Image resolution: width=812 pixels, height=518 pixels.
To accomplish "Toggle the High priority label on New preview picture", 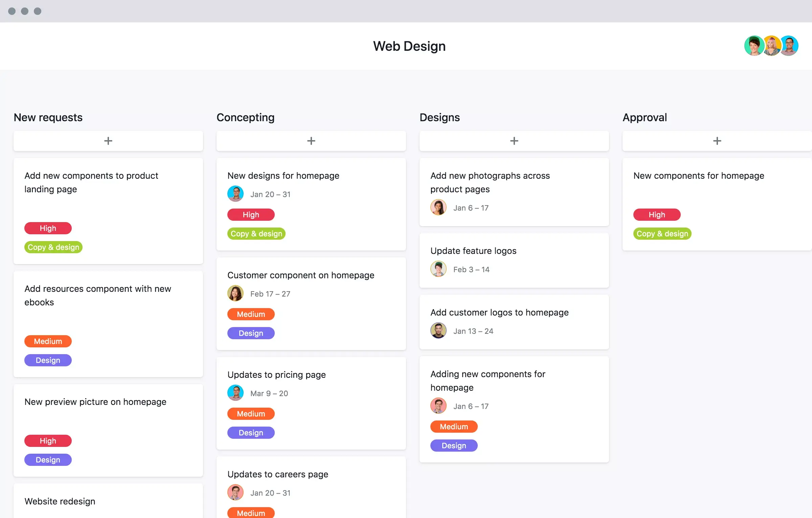I will 47,440.
